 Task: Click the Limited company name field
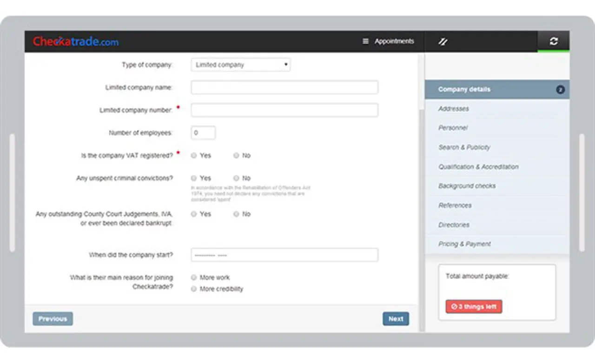(284, 87)
